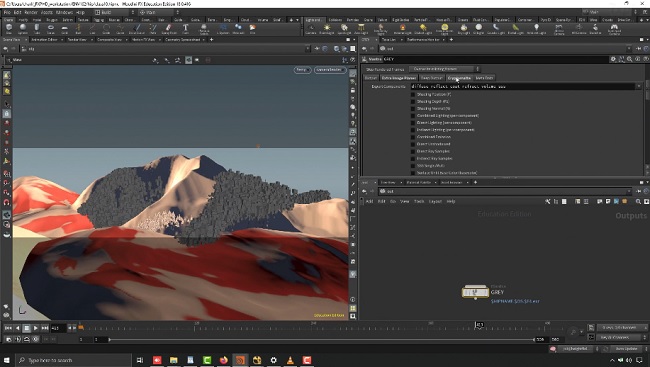The height and width of the screenshot is (367, 650).
Task: Select the Circle shelf tool
Action: 106,29
